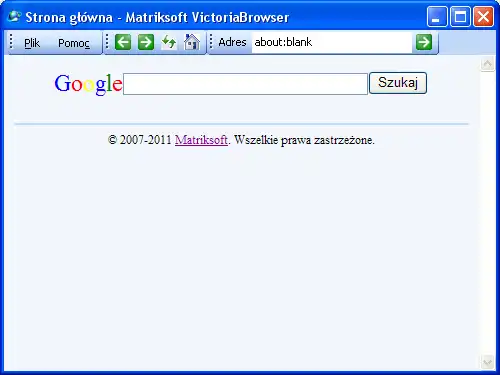The width and height of the screenshot is (500, 375).
Task: Click the Google search text box
Action: [245, 84]
